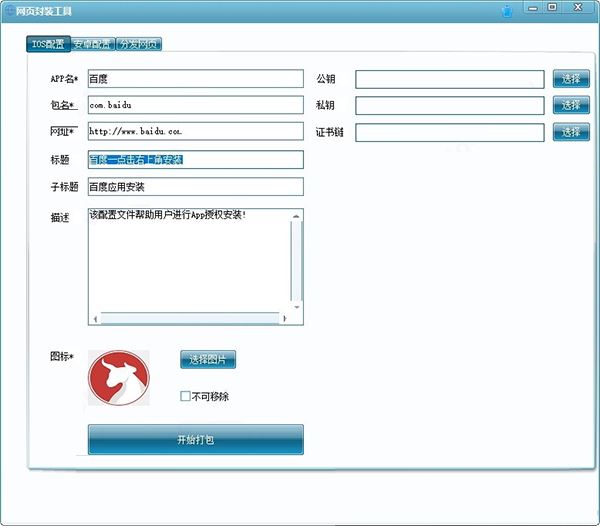
Task: Click the 描述 label text
Action: click(x=60, y=218)
